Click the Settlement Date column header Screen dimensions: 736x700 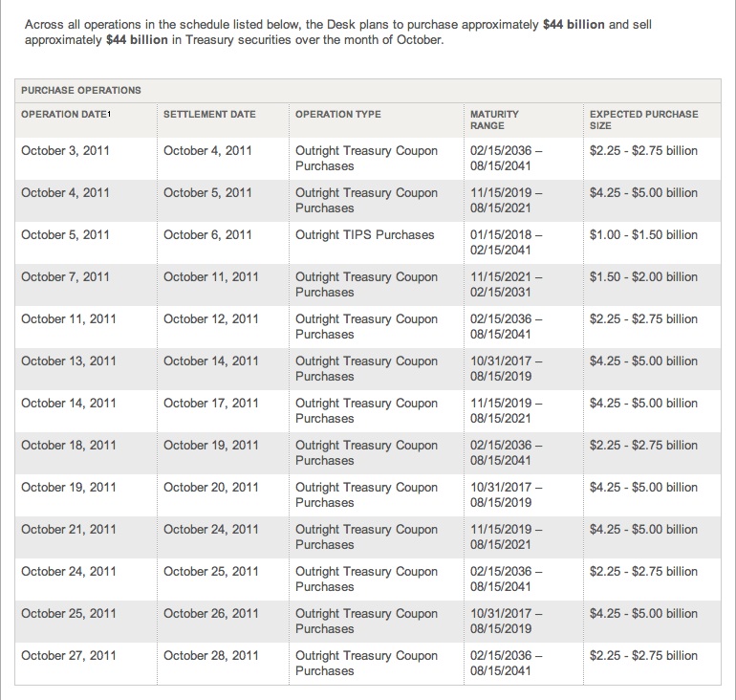(x=209, y=115)
